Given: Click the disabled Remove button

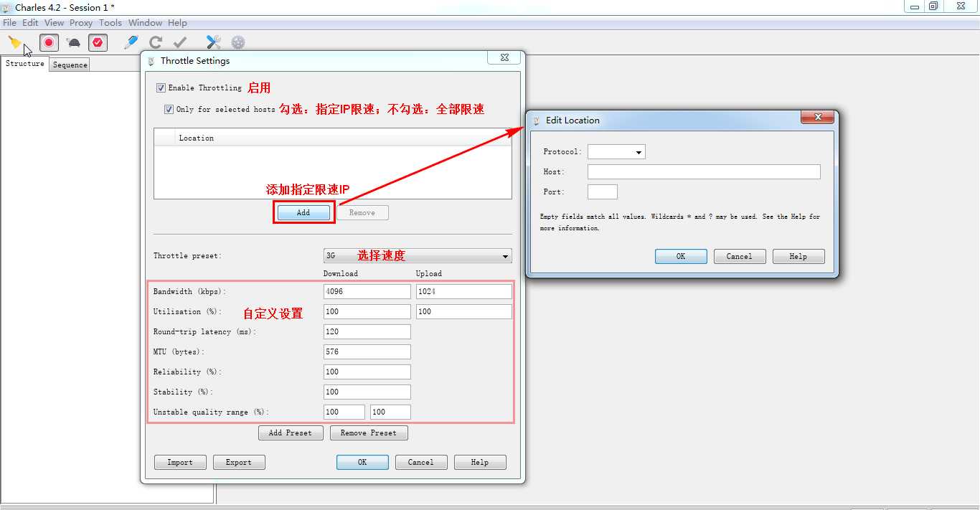Looking at the screenshot, I should [362, 213].
